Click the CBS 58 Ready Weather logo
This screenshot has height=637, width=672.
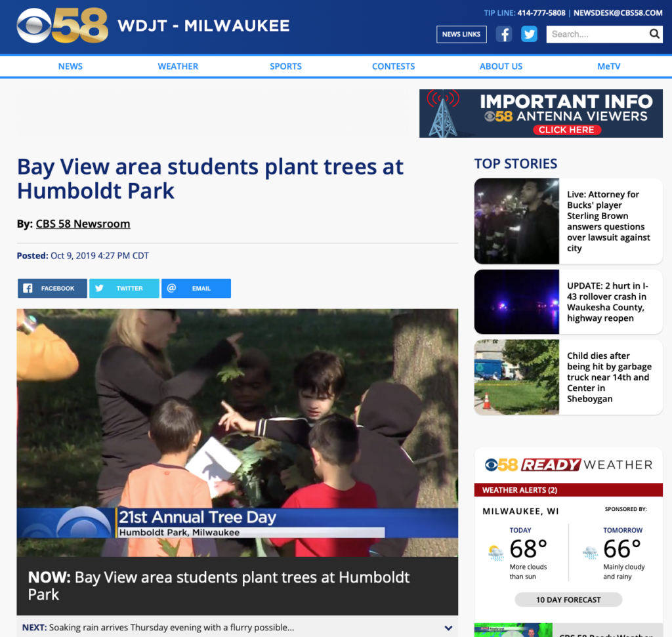click(x=568, y=464)
